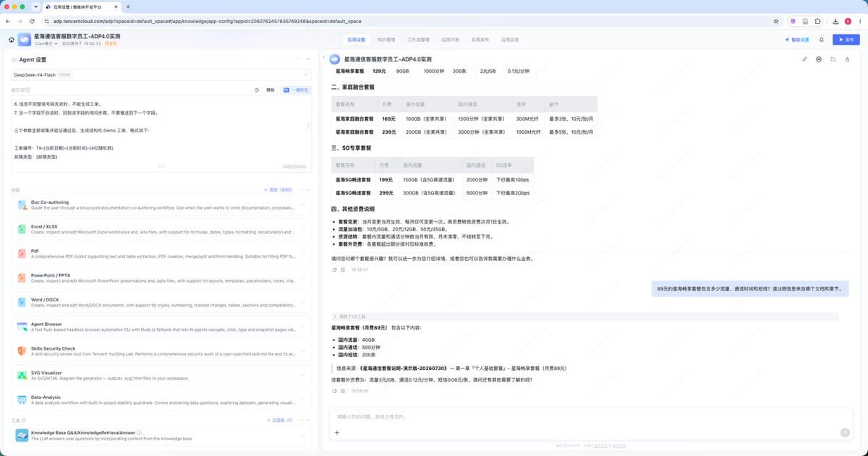Viewport: 868px width, 456px height.
Task: Collapse the tools section chevron
Action: coord(307,420)
